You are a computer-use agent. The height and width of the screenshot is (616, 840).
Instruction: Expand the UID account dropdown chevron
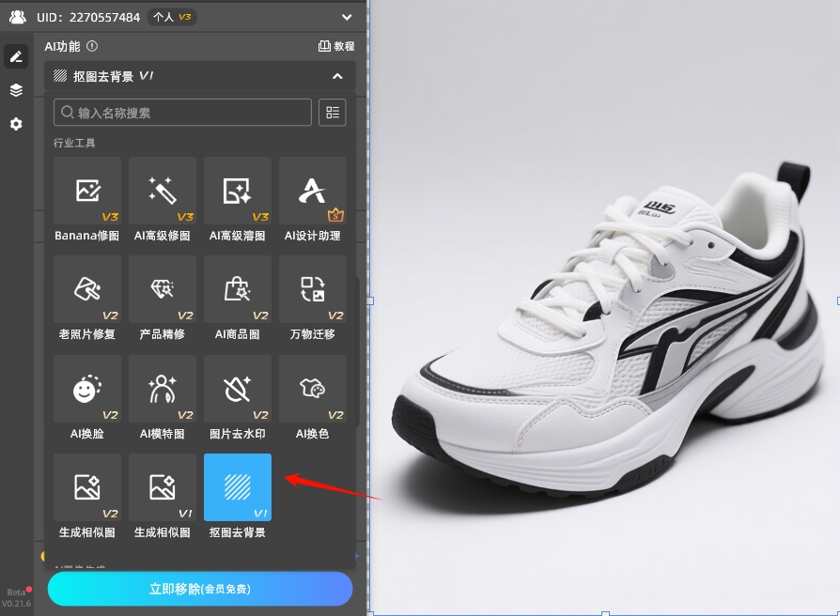347,17
